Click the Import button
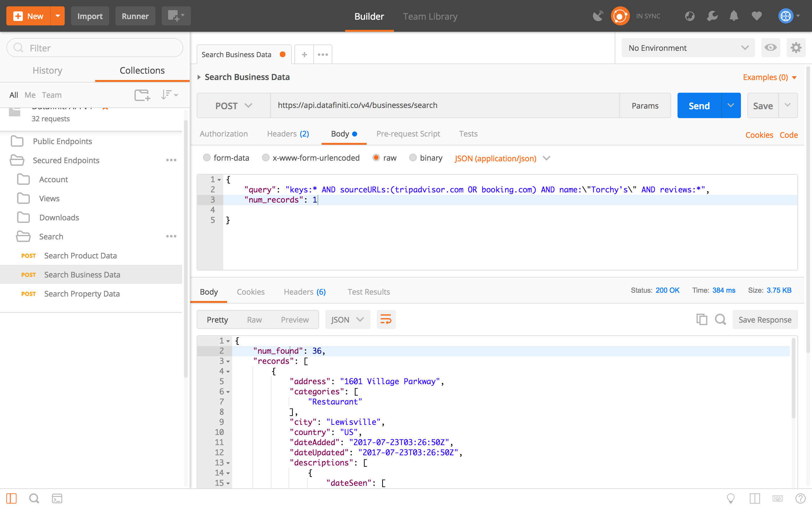 click(x=89, y=16)
